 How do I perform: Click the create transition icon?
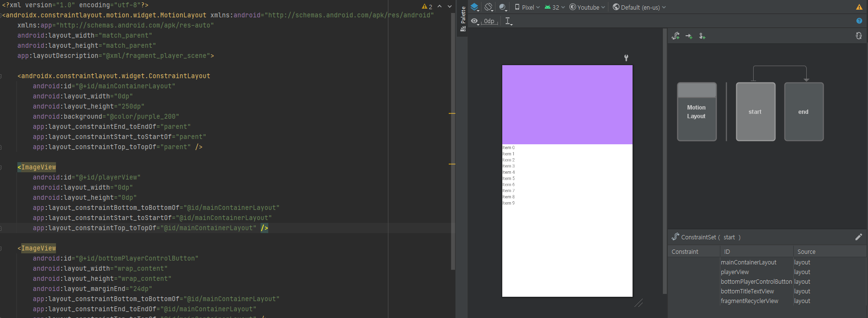pyautogui.click(x=689, y=36)
